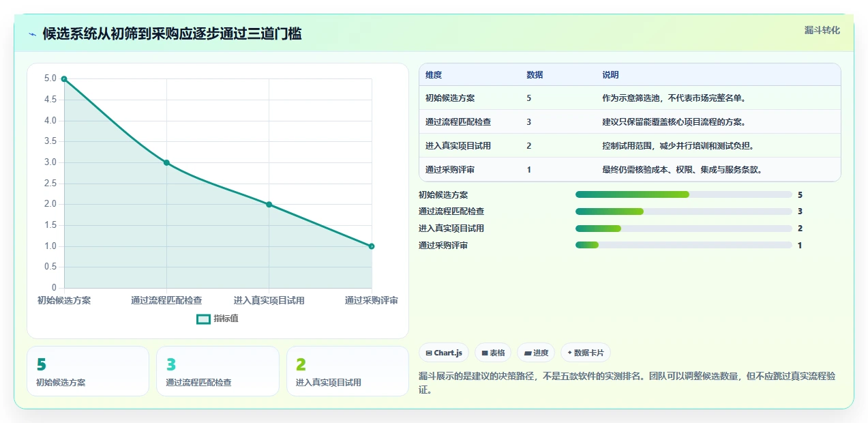Click the 通过流程匹配检查 progress bar
The width and height of the screenshot is (868, 423).
684,211
